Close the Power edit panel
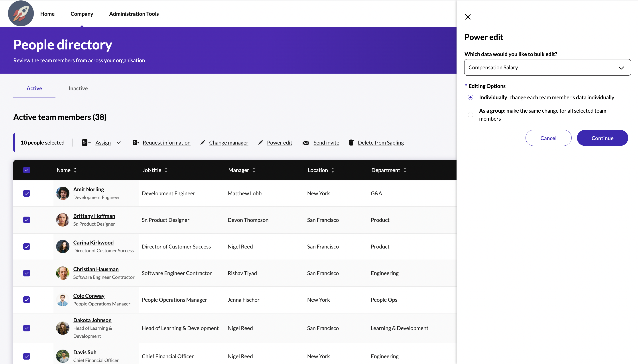 pos(467,17)
